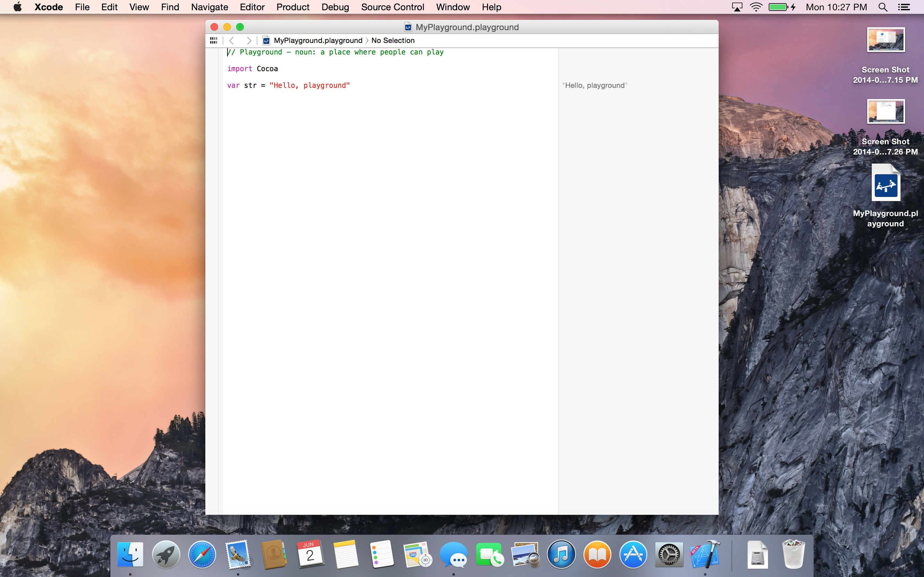Open System Preferences in the Dock
The height and width of the screenshot is (577, 924).
(x=669, y=555)
